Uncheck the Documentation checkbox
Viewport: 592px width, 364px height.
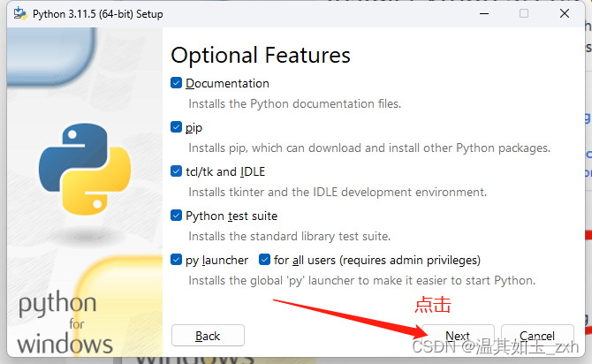[177, 83]
